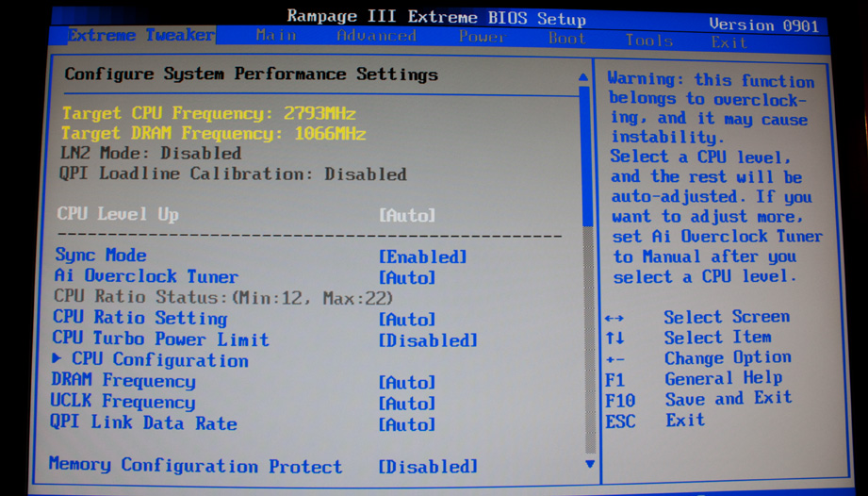
Task: Change QPI Link Data Rate [Auto] value
Action: [407, 424]
